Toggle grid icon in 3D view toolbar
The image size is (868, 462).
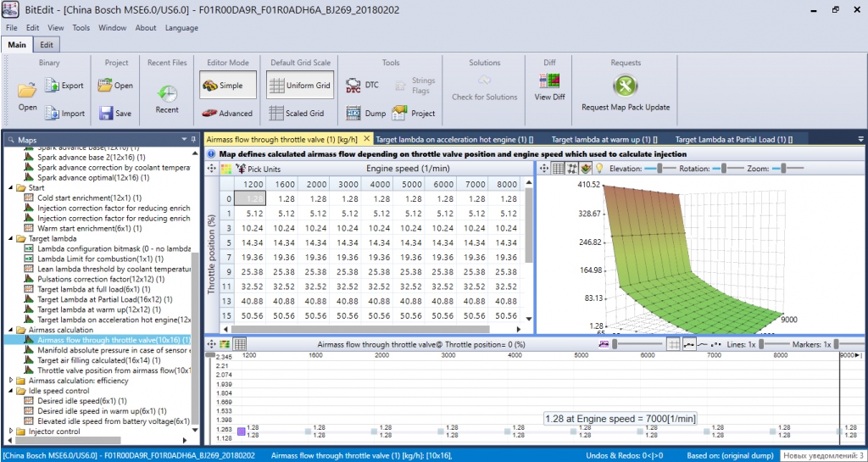tap(558, 168)
